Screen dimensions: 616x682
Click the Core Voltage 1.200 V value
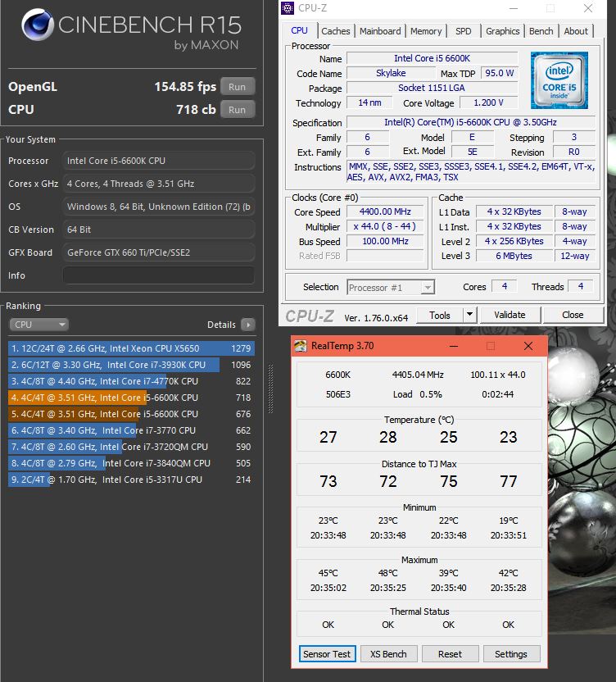pyautogui.click(x=489, y=102)
